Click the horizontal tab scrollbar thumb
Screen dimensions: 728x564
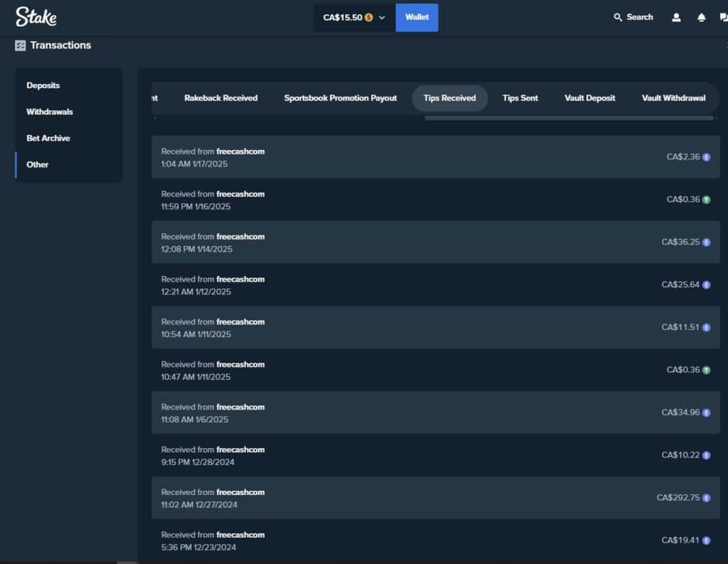569,118
